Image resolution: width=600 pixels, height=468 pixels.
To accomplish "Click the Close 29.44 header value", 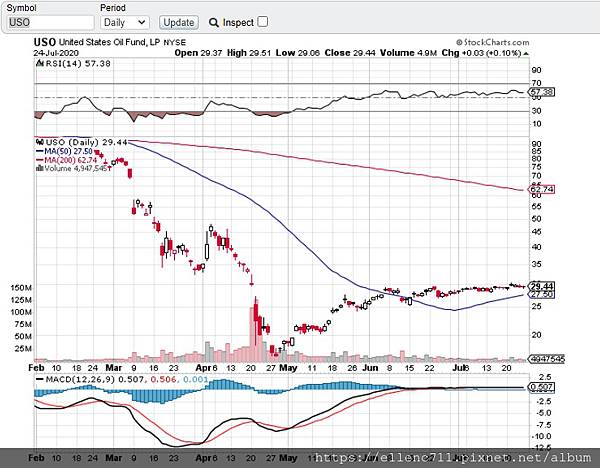I will (350, 53).
